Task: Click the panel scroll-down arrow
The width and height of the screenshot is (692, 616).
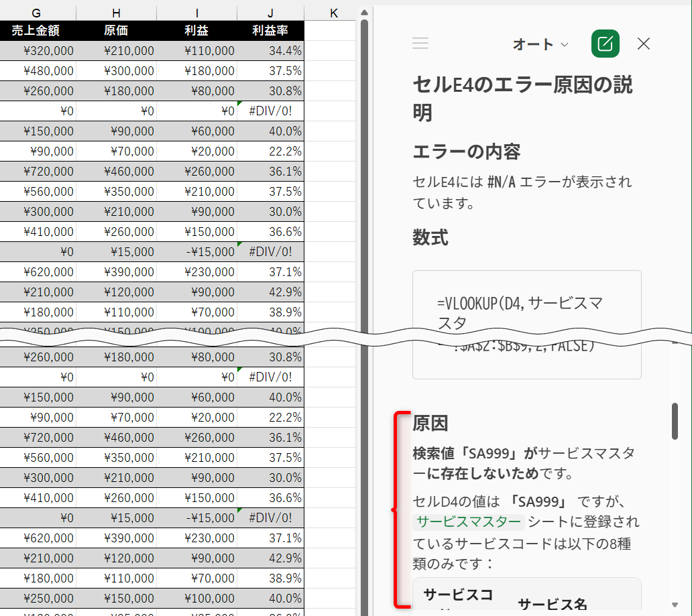Action: point(675,605)
